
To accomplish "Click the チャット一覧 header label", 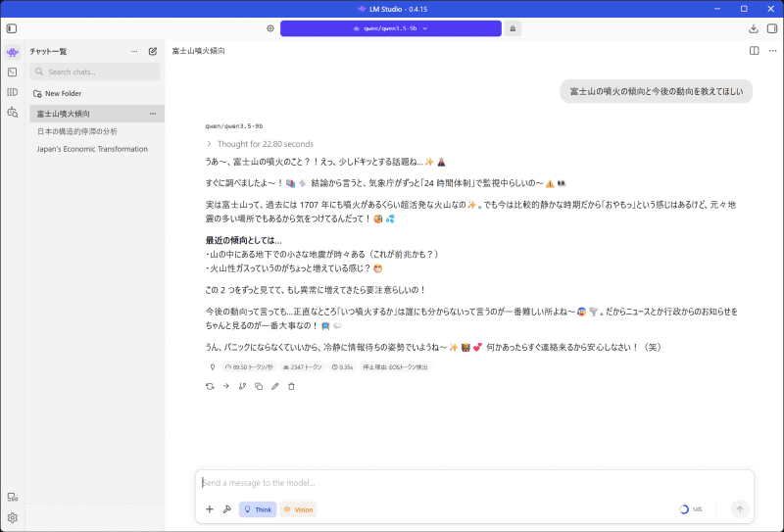I will [x=48, y=52].
